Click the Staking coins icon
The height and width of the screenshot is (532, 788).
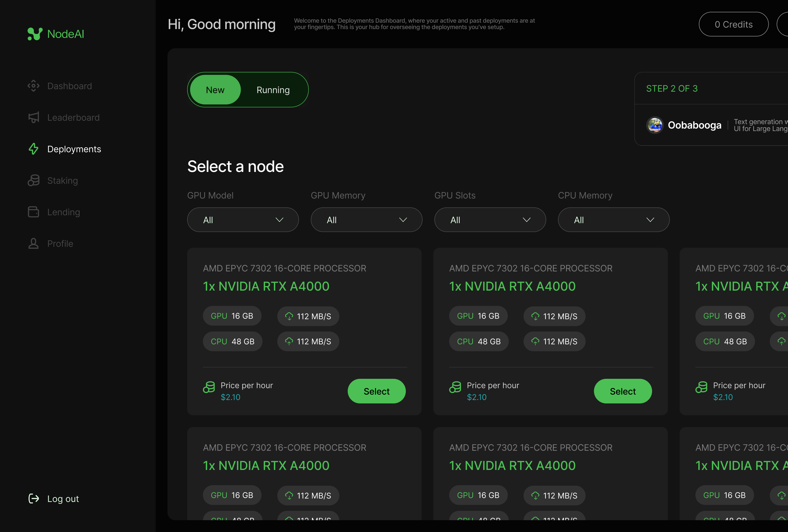[x=33, y=180]
